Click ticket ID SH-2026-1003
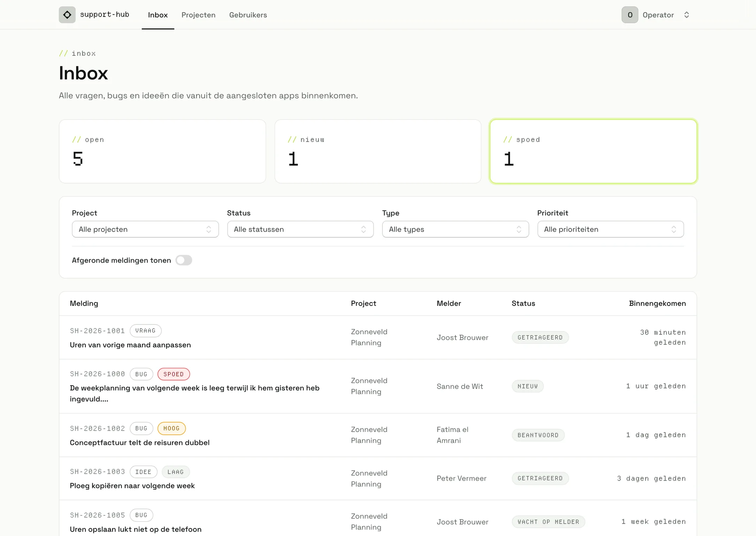This screenshot has width=756, height=536. tap(97, 472)
